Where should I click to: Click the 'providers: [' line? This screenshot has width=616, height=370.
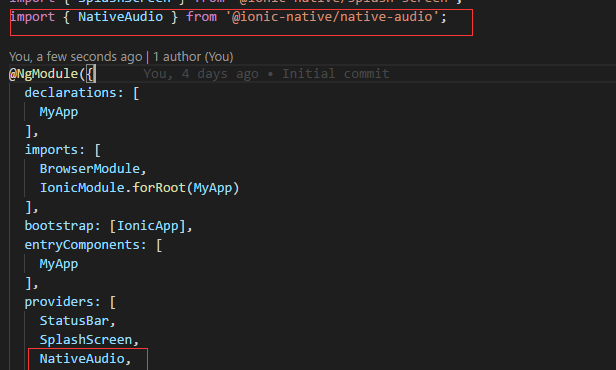click(x=70, y=302)
